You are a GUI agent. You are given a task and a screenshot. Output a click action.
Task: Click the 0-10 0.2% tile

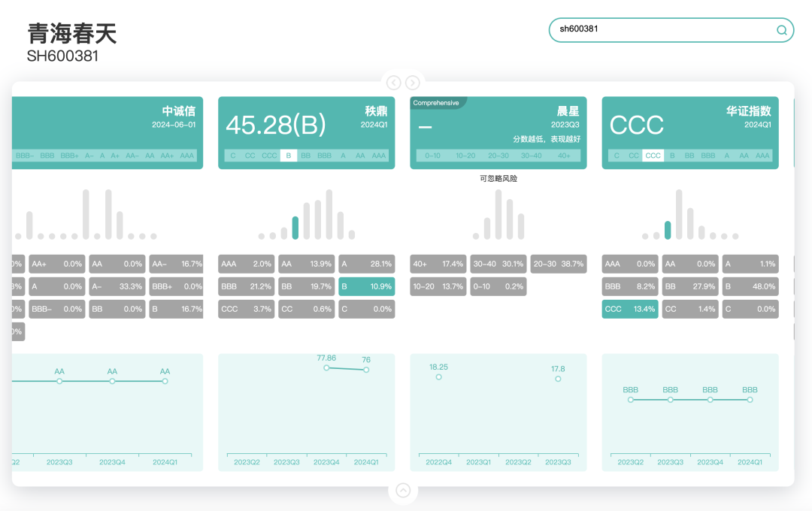[498, 286]
